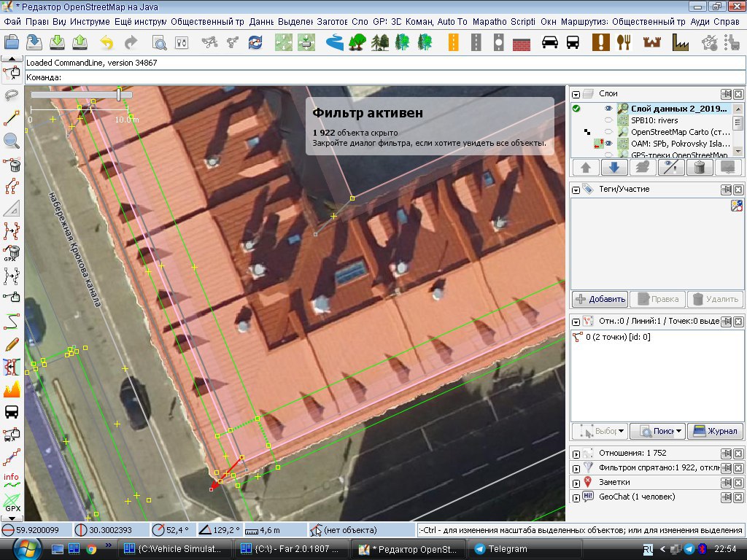Apply the orange road preset icon
The width and height of the screenshot is (747, 560).
tap(453, 42)
